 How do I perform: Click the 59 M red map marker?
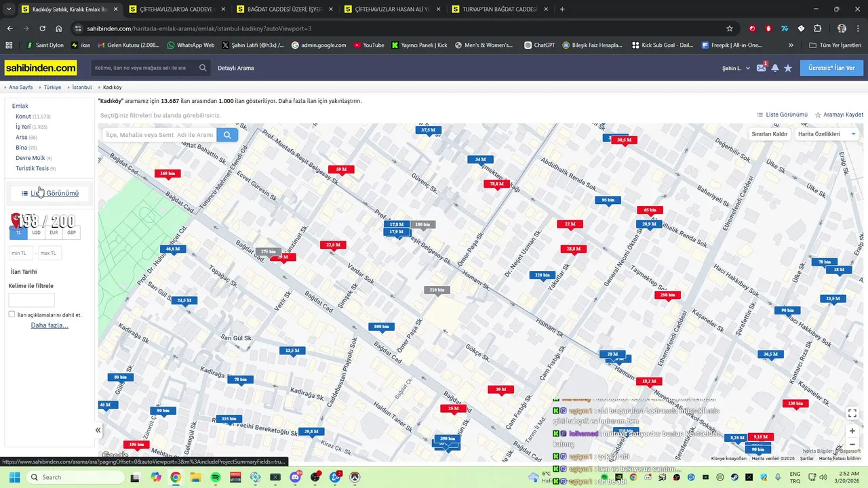341,169
